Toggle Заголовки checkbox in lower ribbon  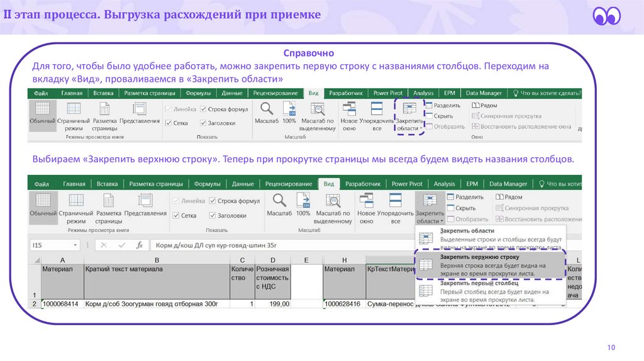(x=213, y=216)
